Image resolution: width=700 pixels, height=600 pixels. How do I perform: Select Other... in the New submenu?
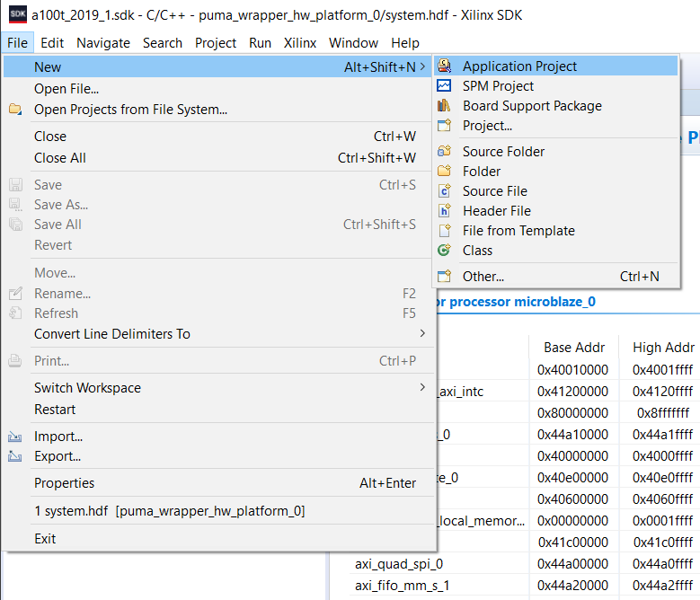(x=556, y=276)
